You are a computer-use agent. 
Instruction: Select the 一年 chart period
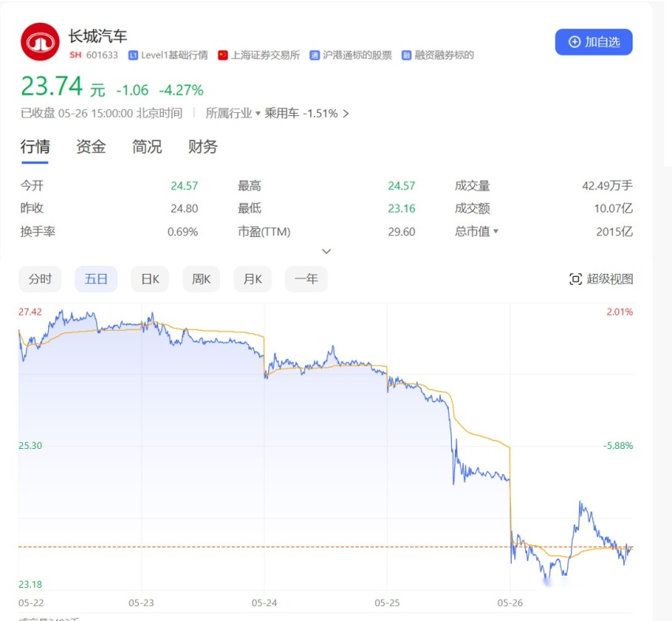[306, 279]
